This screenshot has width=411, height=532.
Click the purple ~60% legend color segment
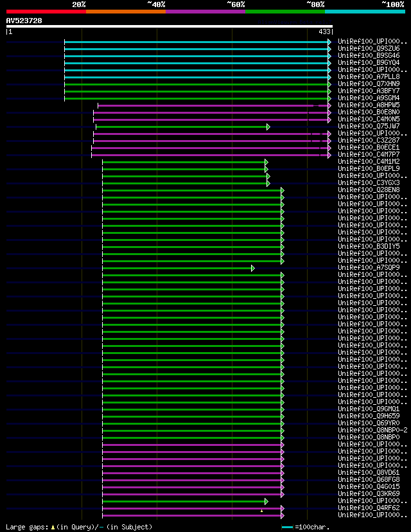tap(205, 12)
